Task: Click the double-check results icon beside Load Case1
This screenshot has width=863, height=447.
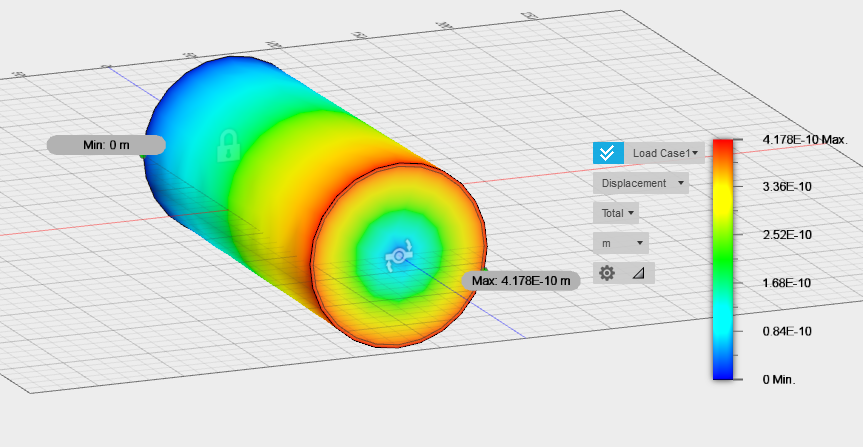Action: [608, 152]
